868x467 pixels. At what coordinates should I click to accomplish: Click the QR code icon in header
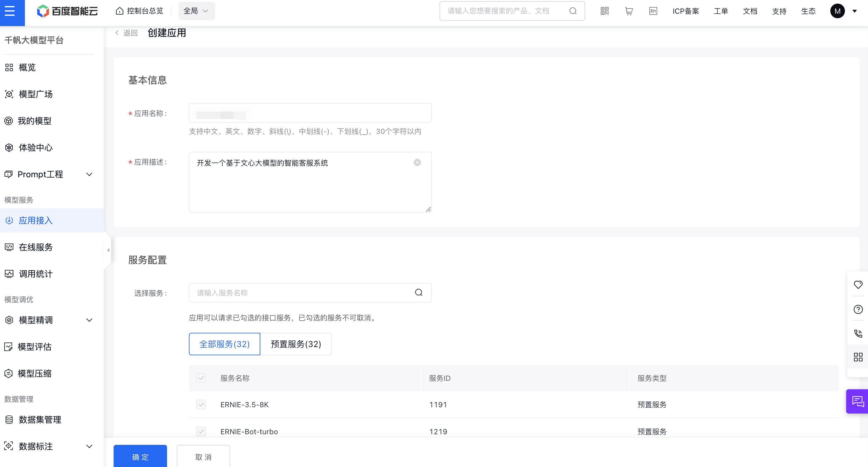pos(604,11)
